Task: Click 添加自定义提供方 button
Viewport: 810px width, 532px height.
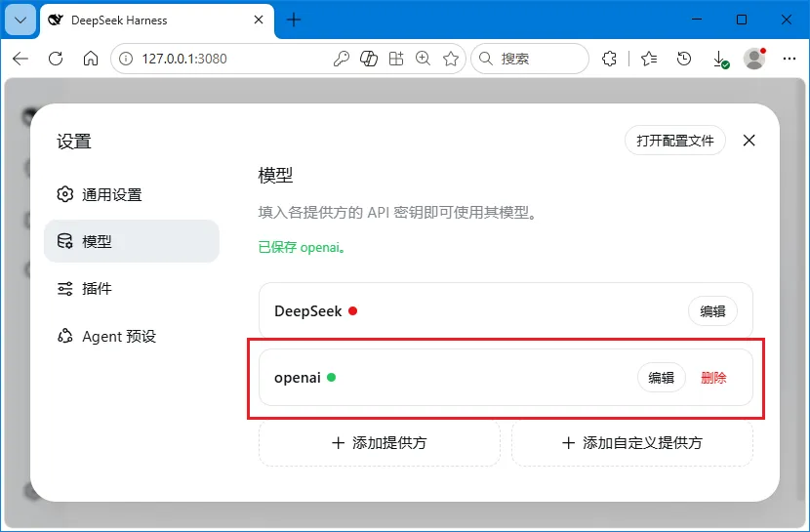Action: coord(632,443)
